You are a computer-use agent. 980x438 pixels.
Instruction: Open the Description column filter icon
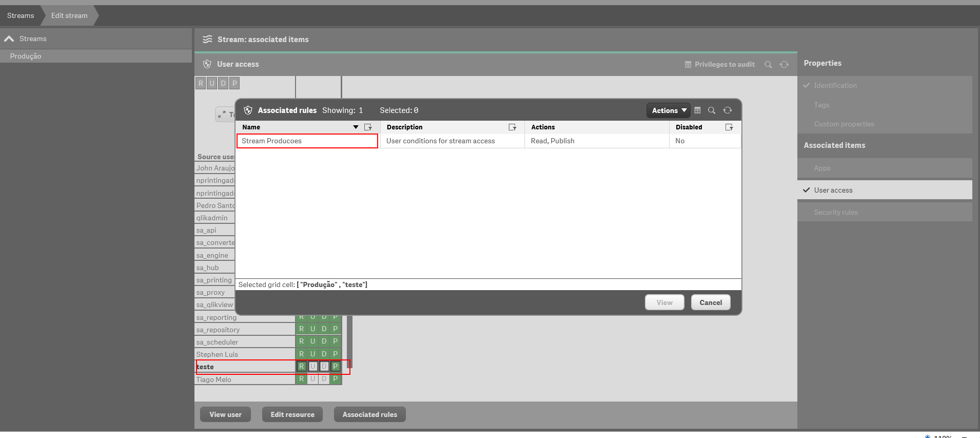[x=512, y=127]
